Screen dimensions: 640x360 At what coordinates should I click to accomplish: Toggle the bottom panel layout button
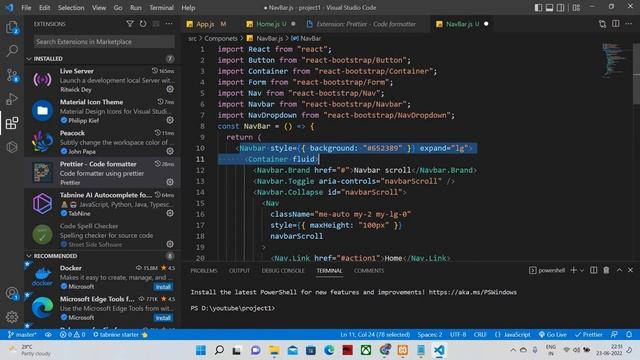pyautogui.click(x=549, y=7)
